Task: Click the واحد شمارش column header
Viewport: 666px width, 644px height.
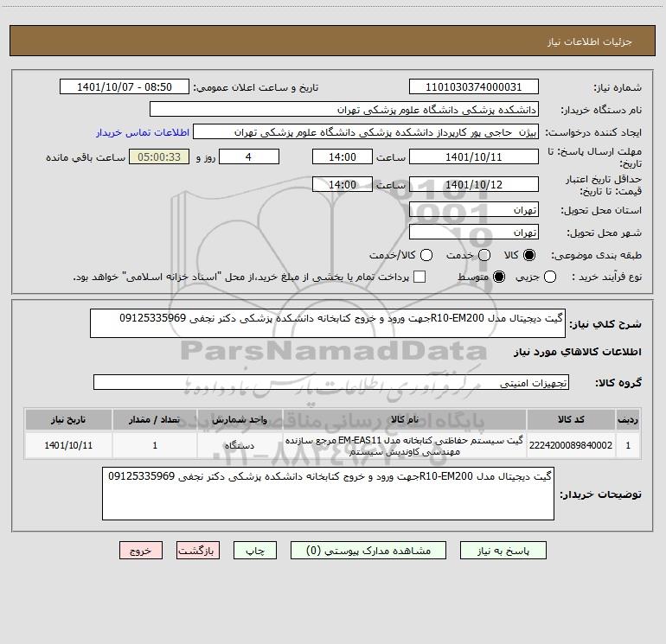Action: coord(240,419)
